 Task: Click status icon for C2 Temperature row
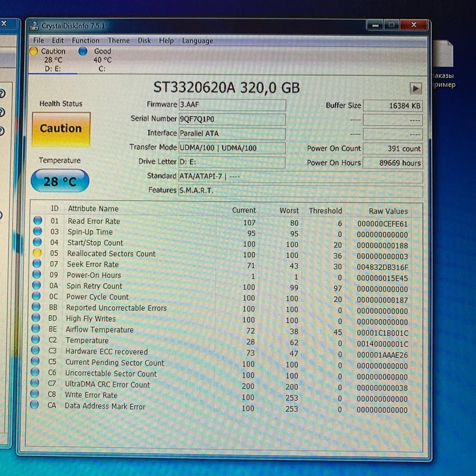pyautogui.click(x=36, y=339)
